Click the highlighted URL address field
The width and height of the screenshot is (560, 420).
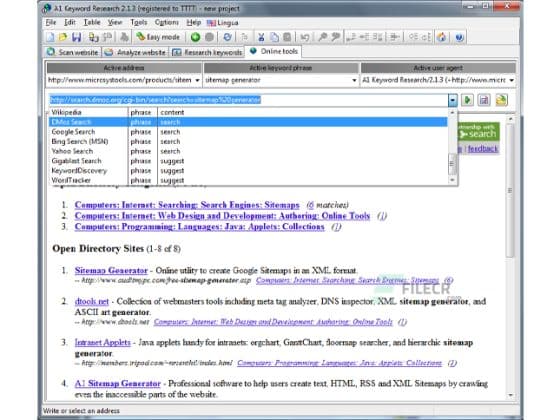coord(248,100)
